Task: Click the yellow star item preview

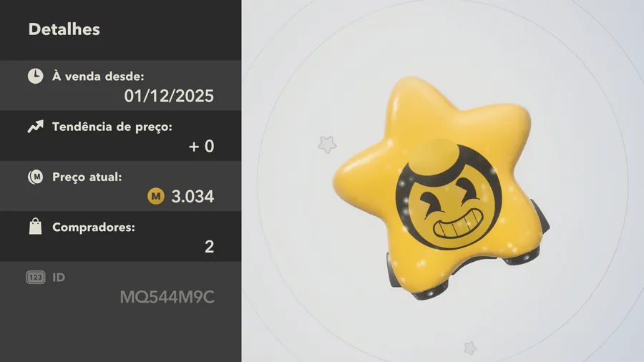Action: (x=441, y=187)
